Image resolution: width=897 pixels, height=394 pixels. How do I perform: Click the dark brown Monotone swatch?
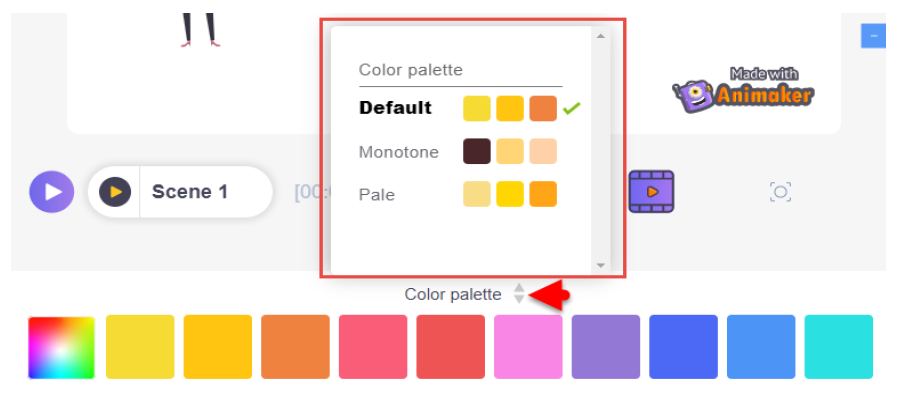[477, 152]
